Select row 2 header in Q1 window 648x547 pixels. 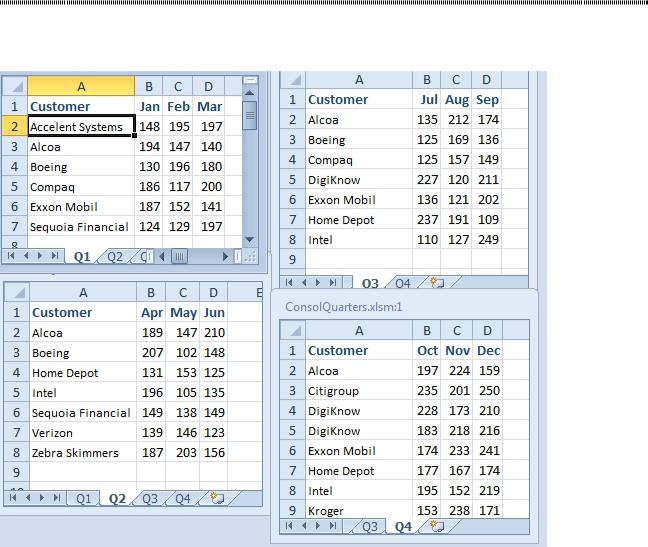(x=14, y=126)
